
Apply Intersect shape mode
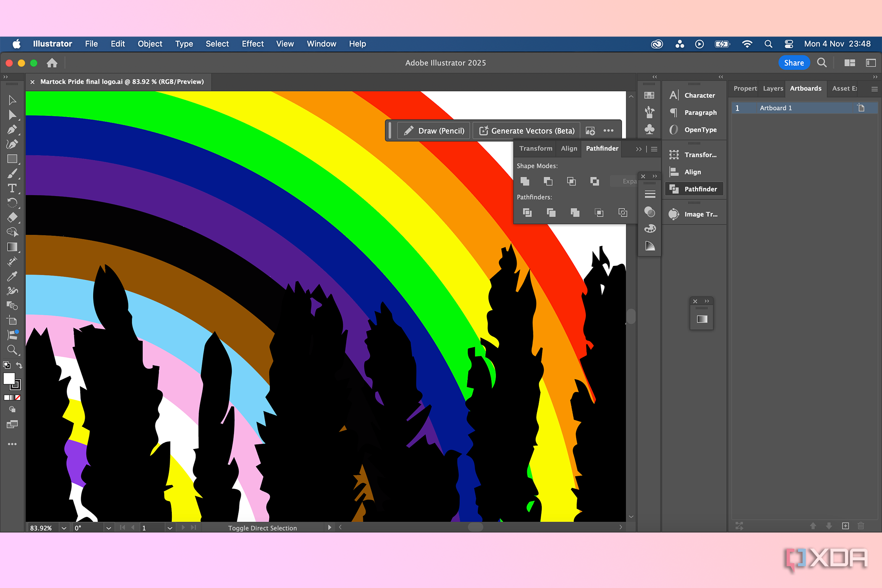click(x=571, y=181)
